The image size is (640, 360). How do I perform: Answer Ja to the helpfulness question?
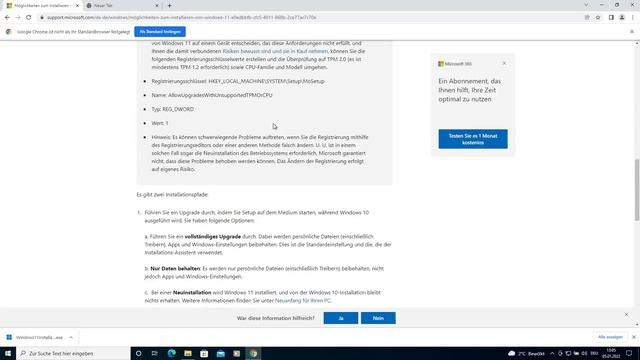[x=341, y=318]
